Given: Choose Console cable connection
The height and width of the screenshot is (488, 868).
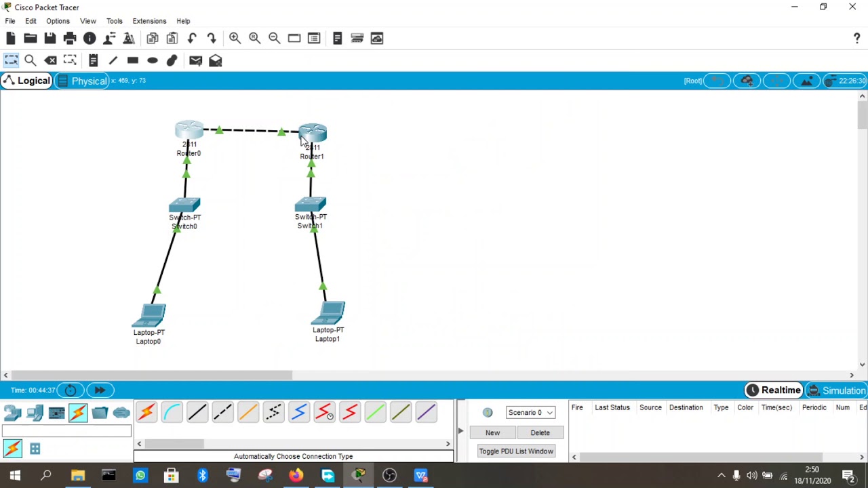Looking at the screenshot, I should coord(172,412).
